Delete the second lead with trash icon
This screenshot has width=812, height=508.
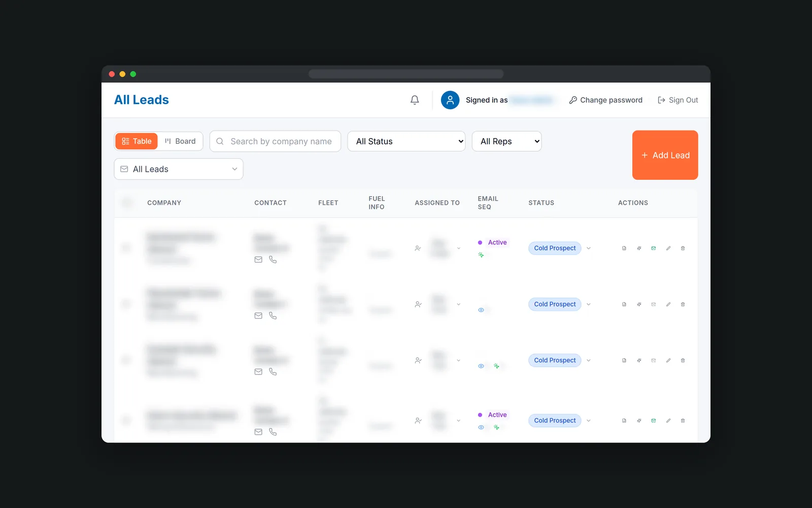click(x=683, y=304)
